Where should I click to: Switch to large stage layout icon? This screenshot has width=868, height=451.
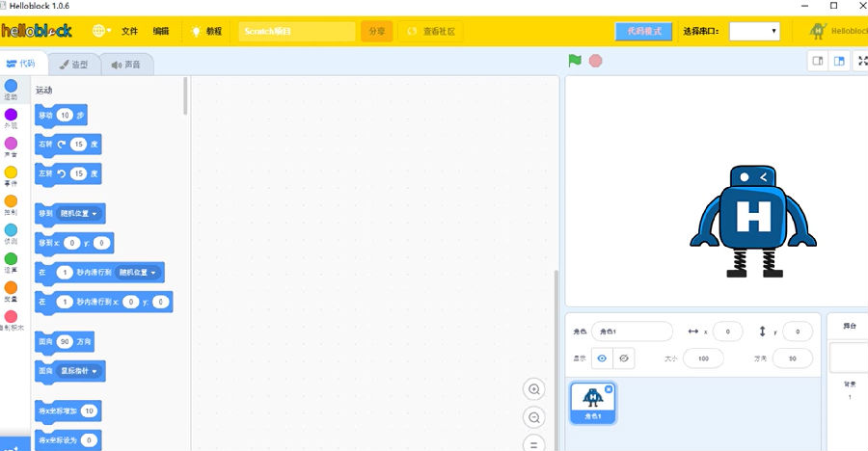pos(839,61)
